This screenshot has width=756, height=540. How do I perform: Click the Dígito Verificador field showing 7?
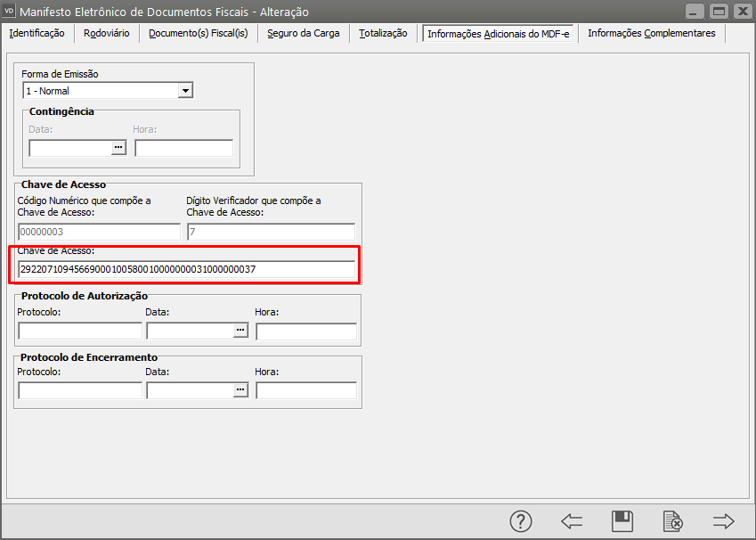(271, 232)
